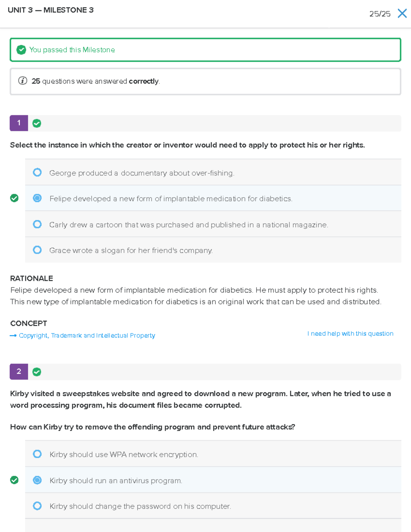The height and width of the screenshot is (532, 411).
Task: Select the WPA network encryption option
Action: (x=37, y=454)
